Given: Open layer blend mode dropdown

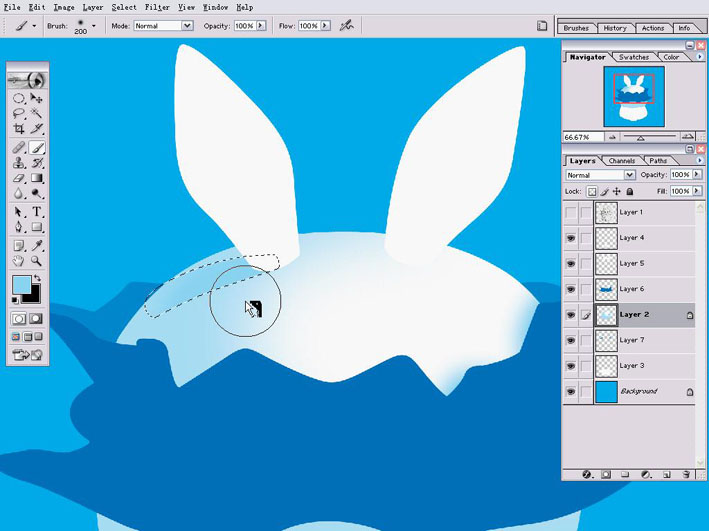Looking at the screenshot, I should coord(629,175).
